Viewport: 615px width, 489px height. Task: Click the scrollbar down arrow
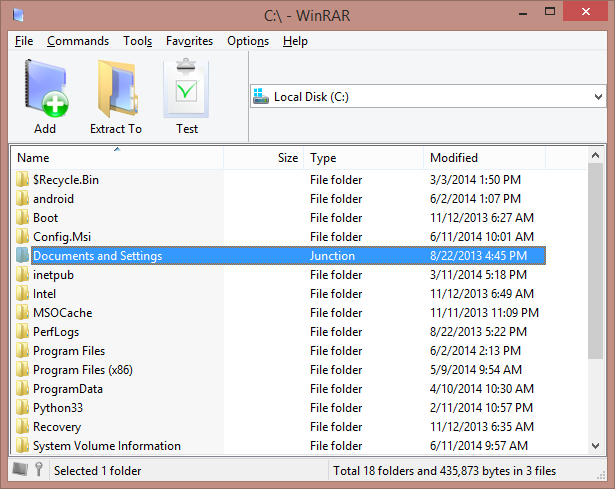tap(595, 445)
